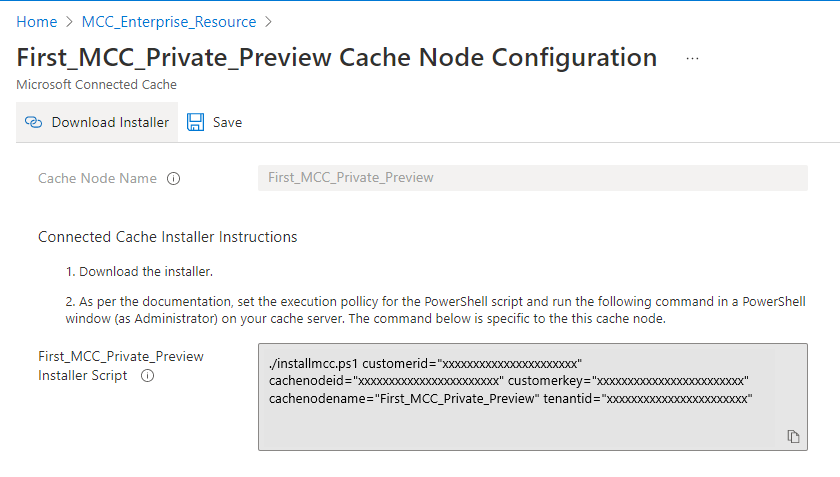This screenshot has width=840, height=477.
Task: Click the chevron after Home breadcrumb
Action: 70,22
